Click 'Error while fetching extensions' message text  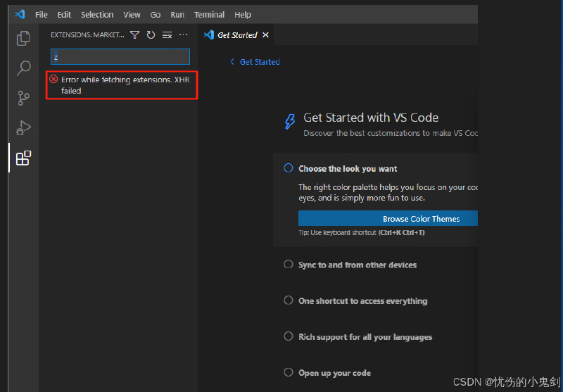(125, 85)
